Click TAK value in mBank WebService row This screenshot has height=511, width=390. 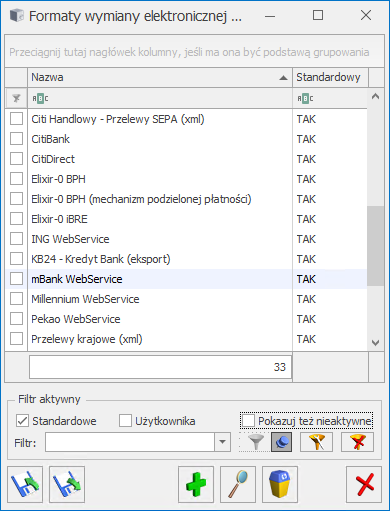(306, 279)
